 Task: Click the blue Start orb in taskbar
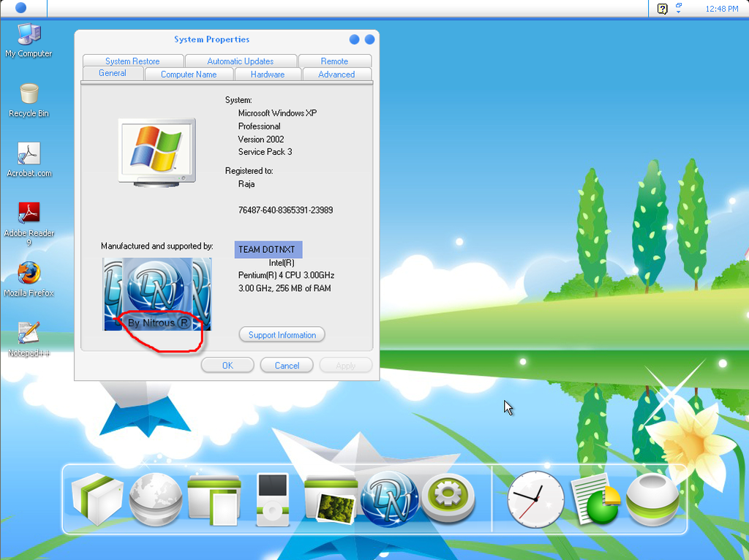pos(20,8)
